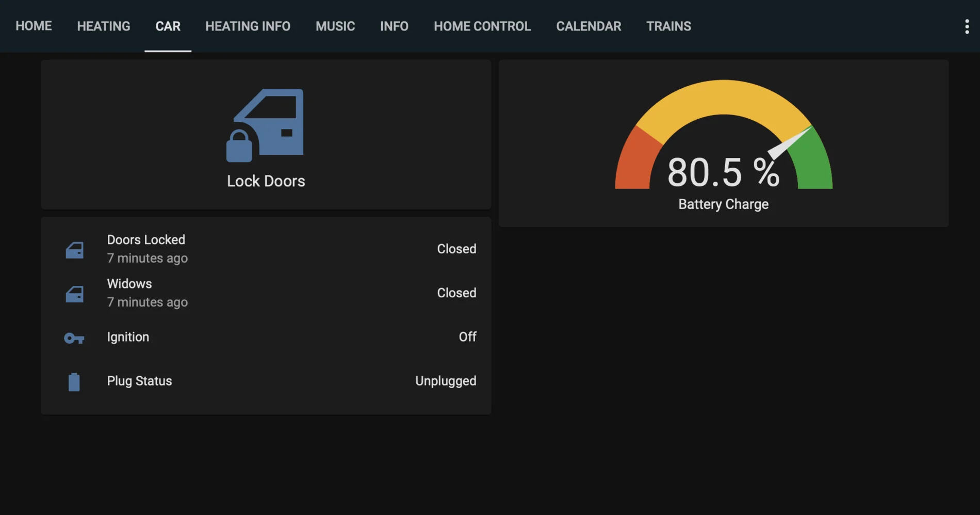Open the TRAINS tab
The image size is (980, 515).
click(x=669, y=26)
